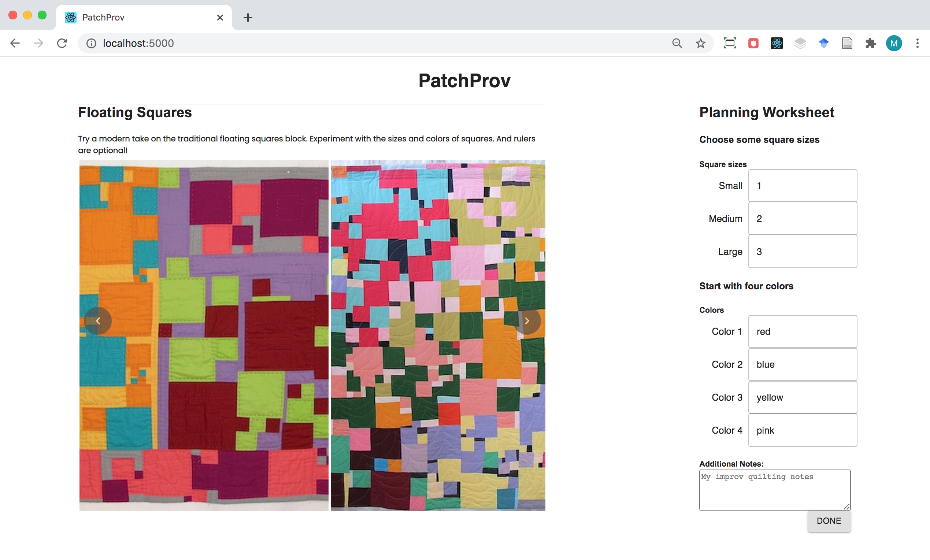This screenshot has width=930, height=560.
Task: Open the M profile avatar
Action: point(894,43)
